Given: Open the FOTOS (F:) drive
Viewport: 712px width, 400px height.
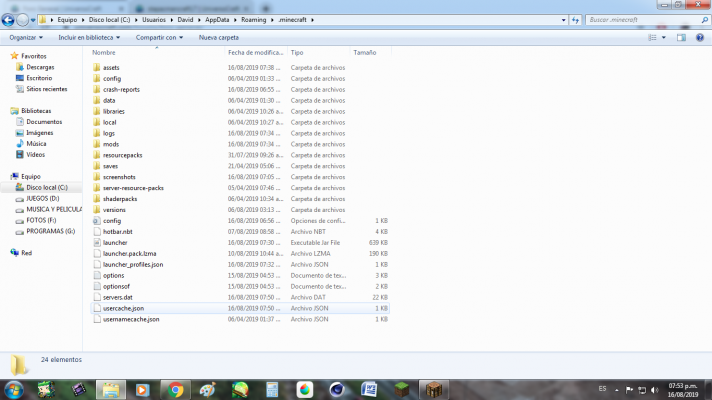Looking at the screenshot, I should (x=41, y=220).
